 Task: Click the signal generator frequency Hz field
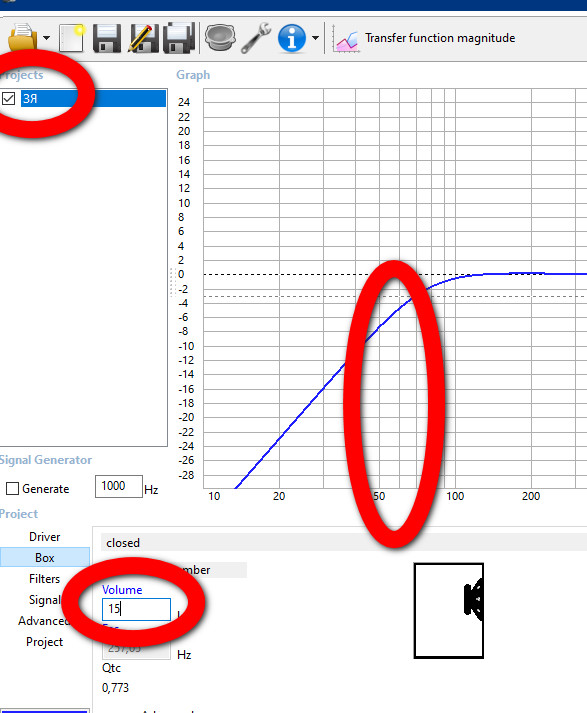pyautogui.click(x=119, y=487)
